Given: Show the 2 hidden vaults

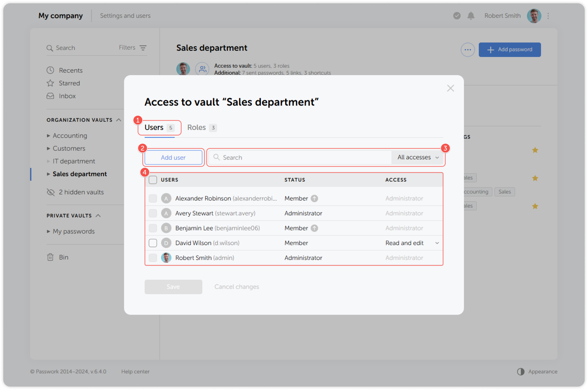Looking at the screenshot, I should tap(81, 192).
